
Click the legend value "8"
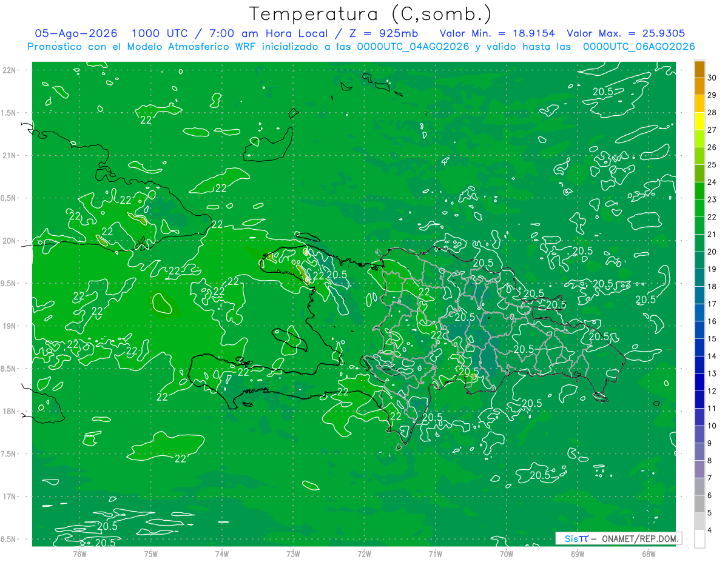(x=710, y=461)
